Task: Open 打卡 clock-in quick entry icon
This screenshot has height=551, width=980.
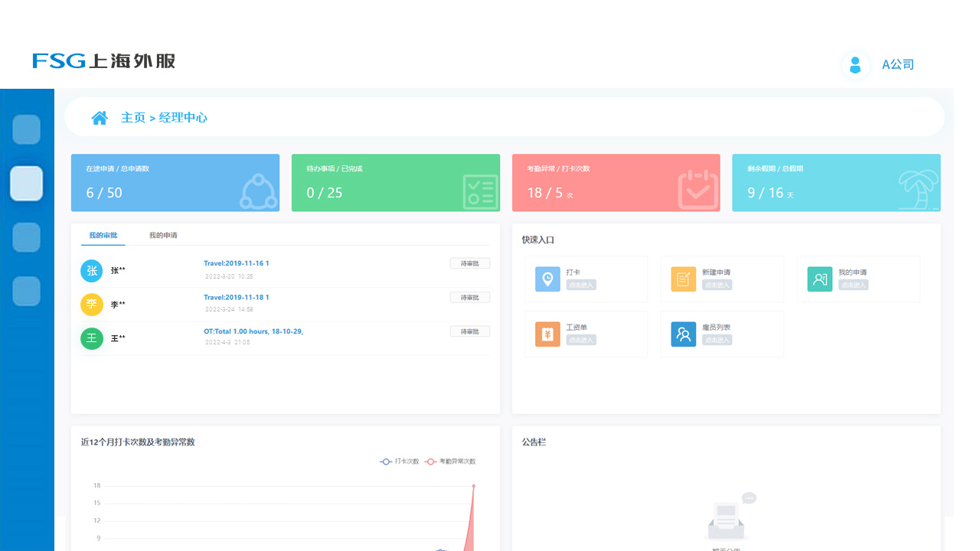Action: pos(547,279)
